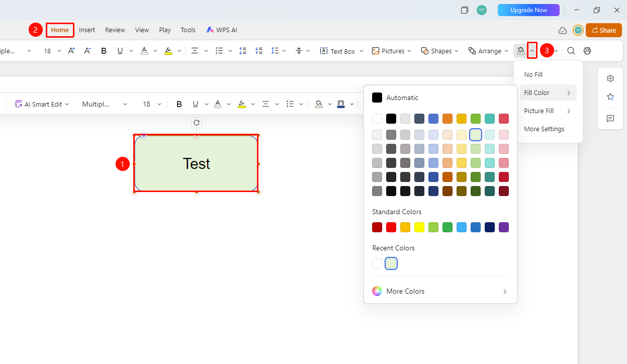
Task: Increase font size with the A+ icon
Action: [x=71, y=51]
